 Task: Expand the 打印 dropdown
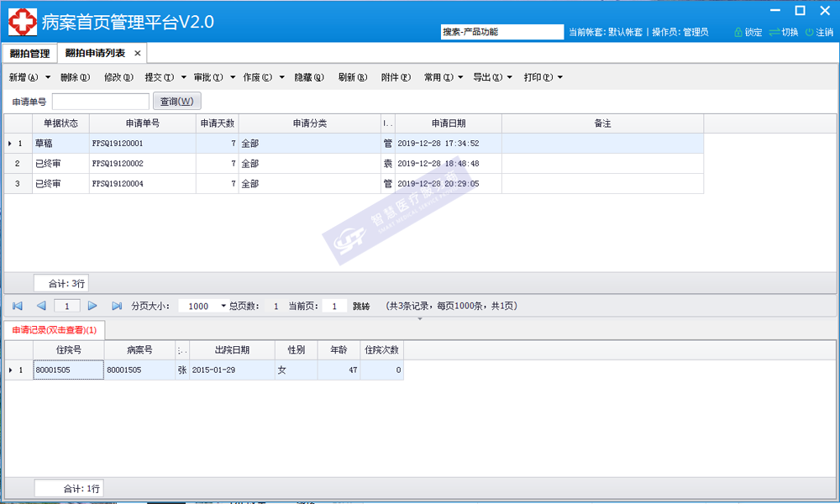559,77
